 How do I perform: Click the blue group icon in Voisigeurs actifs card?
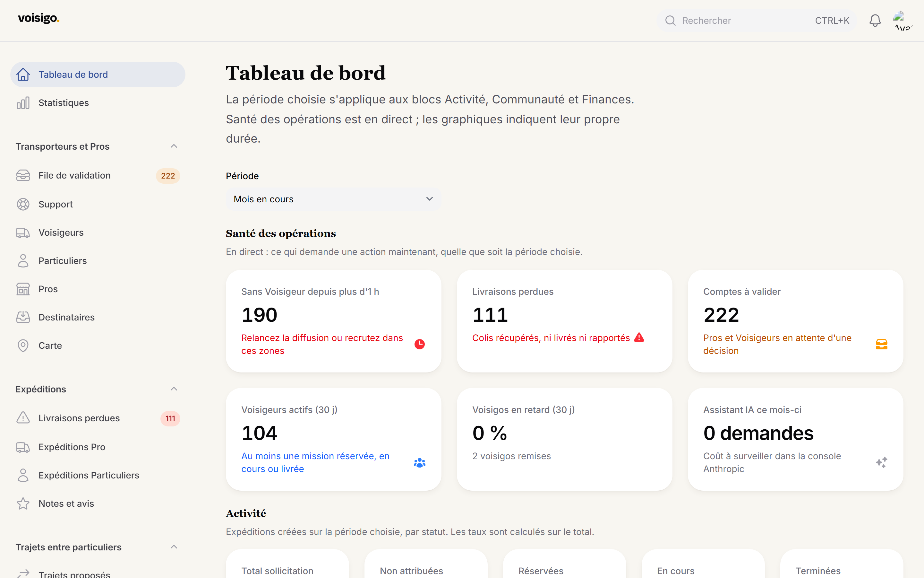[420, 462]
